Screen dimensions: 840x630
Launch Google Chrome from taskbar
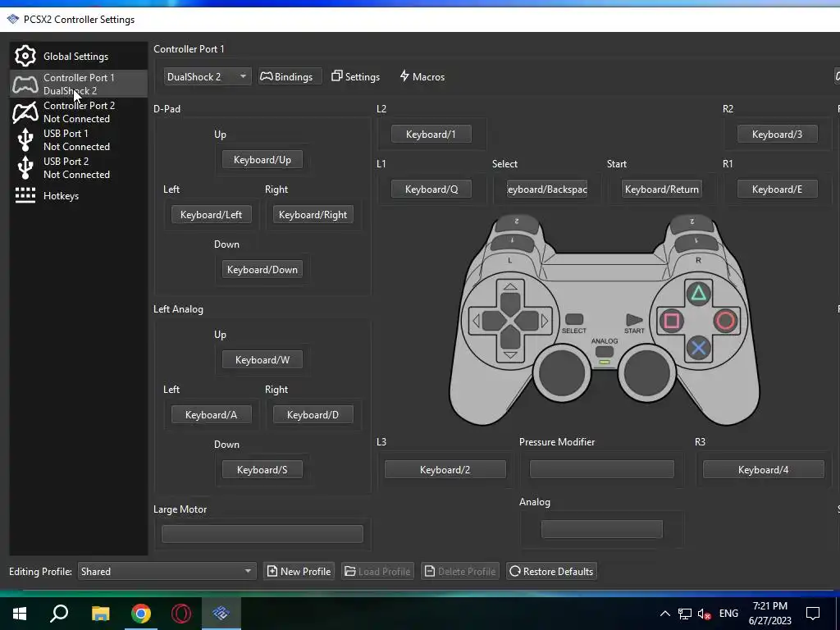[141, 613]
